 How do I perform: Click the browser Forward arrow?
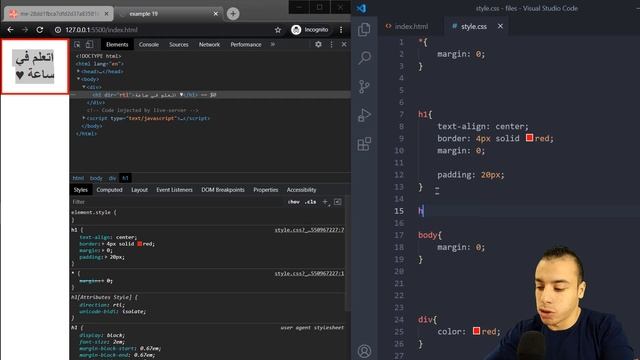[24, 30]
